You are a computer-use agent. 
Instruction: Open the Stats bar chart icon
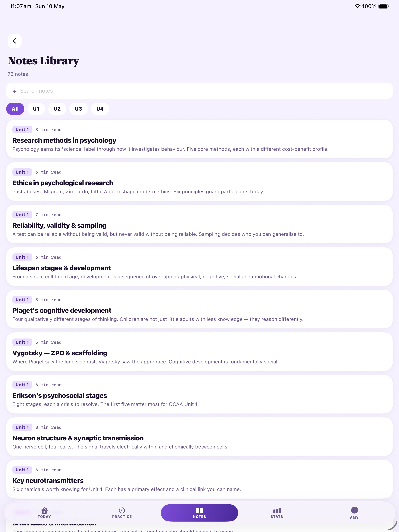(277, 510)
